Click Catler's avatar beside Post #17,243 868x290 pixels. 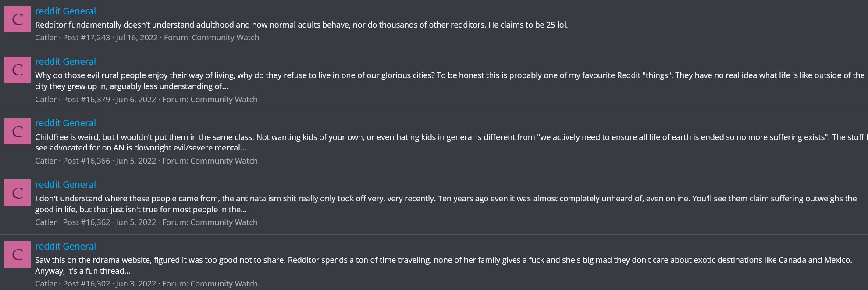tap(18, 19)
